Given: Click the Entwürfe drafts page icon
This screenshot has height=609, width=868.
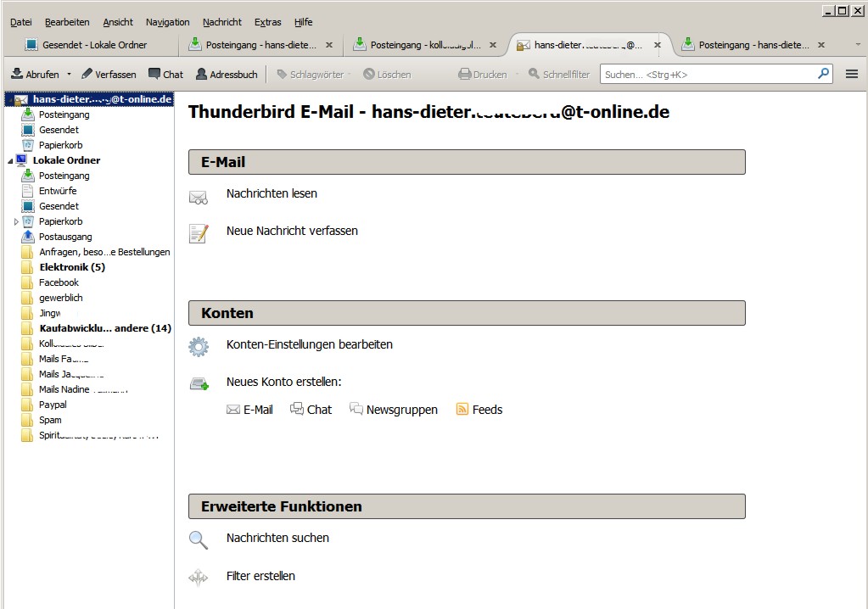Looking at the screenshot, I should (x=28, y=191).
